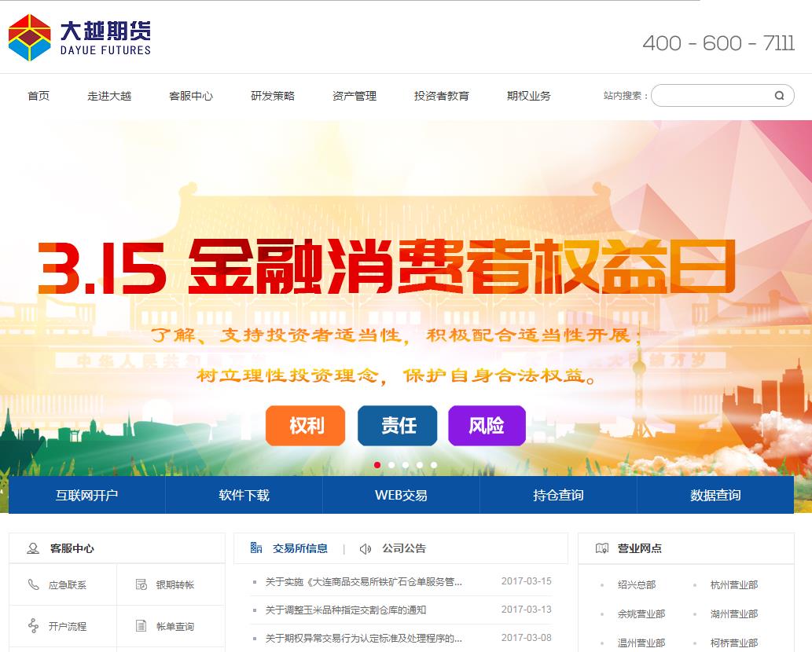
Task: Open the 绍兴总部 branch link
Action: [637, 584]
